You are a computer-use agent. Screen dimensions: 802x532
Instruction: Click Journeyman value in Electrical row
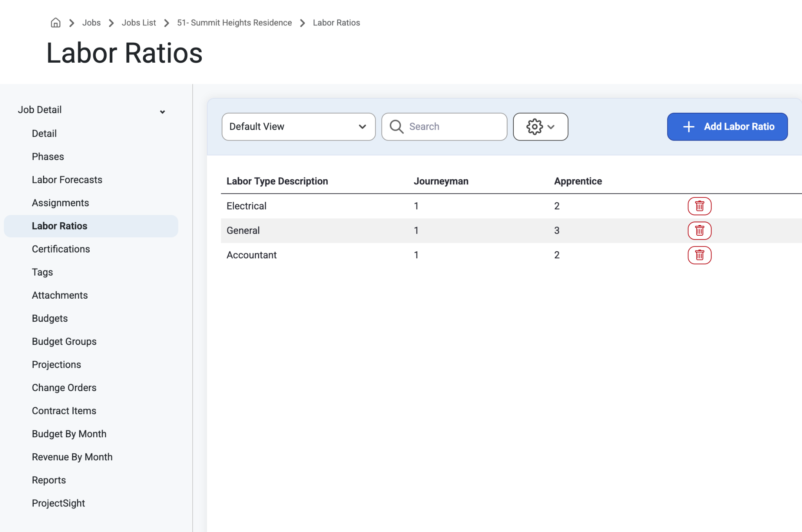point(416,206)
